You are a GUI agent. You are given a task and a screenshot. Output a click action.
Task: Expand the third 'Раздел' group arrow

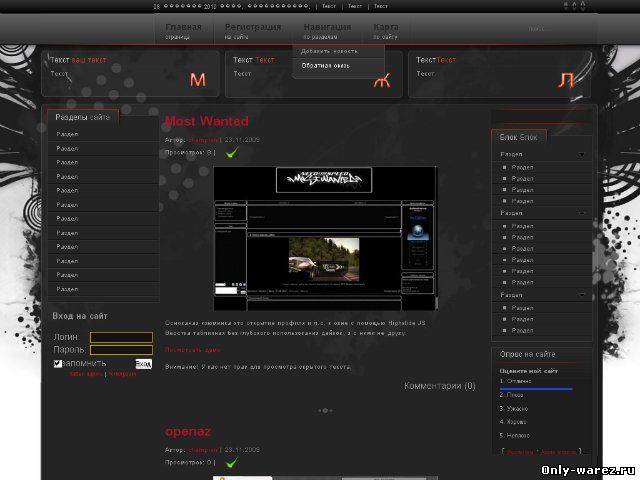[x=582, y=296]
